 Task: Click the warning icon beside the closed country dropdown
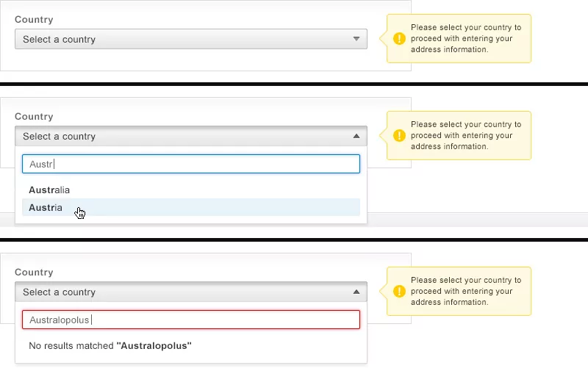coord(399,39)
